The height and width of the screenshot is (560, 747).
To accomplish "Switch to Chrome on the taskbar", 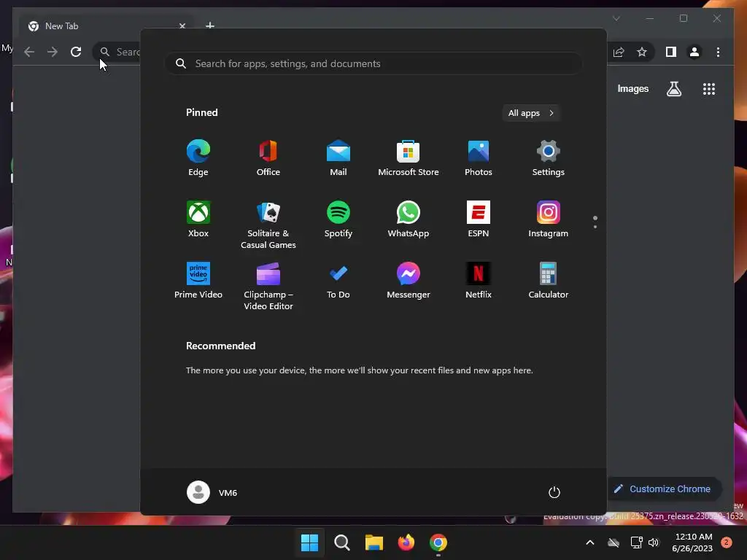I will click(x=438, y=542).
